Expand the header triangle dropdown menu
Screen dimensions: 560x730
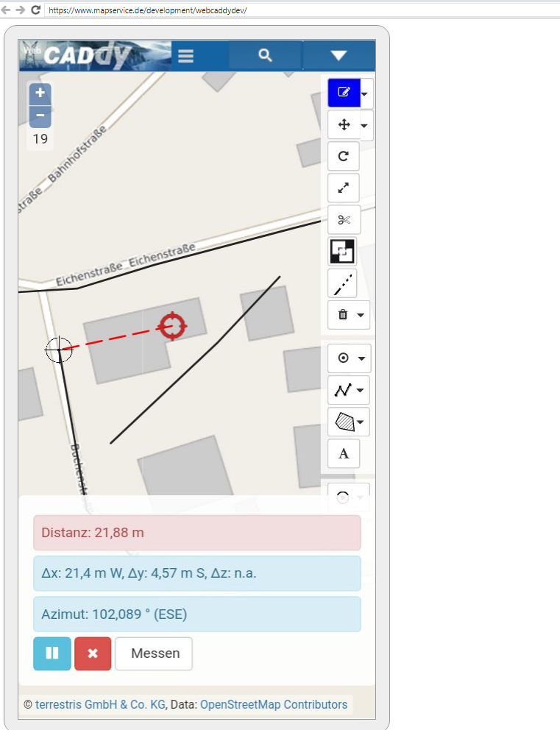[339, 56]
